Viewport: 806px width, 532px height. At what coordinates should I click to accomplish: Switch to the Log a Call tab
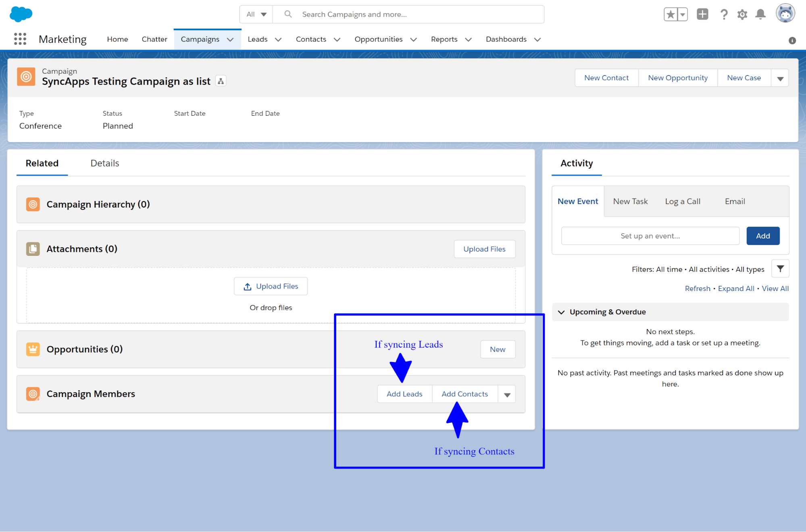683,201
